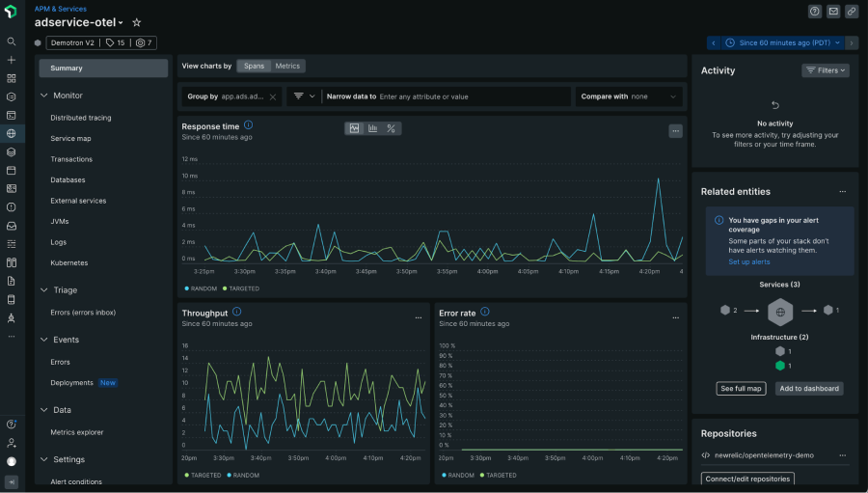Image resolution: width=868 pixels, height=493 pixels.
Task: Open the Compare with dropdown
Action: [x=629, y=96]
